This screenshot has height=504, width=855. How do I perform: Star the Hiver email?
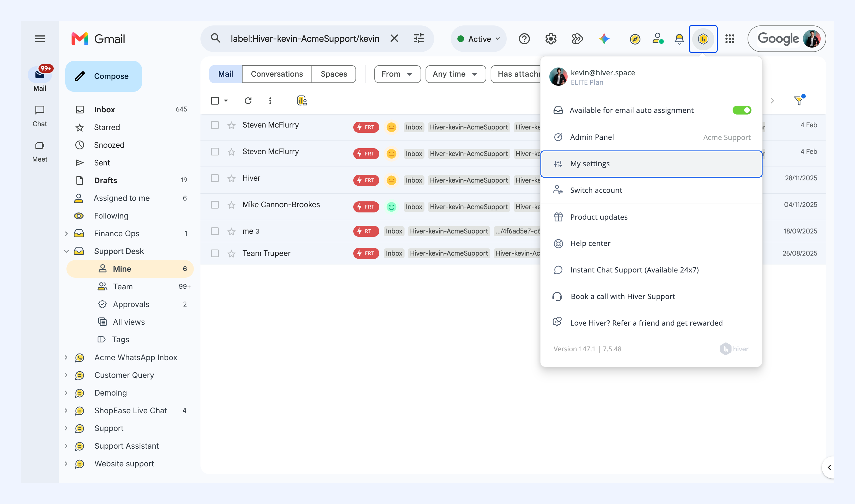click(231, 178)
